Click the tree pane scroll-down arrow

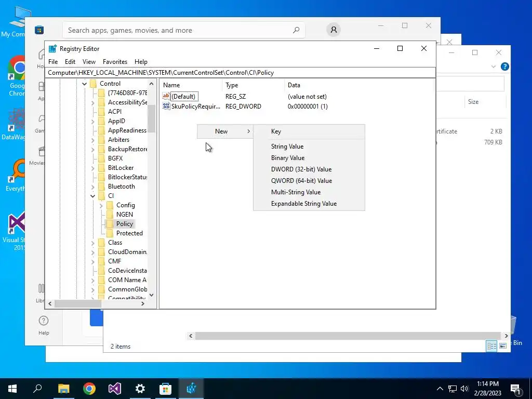coord(151,295)
